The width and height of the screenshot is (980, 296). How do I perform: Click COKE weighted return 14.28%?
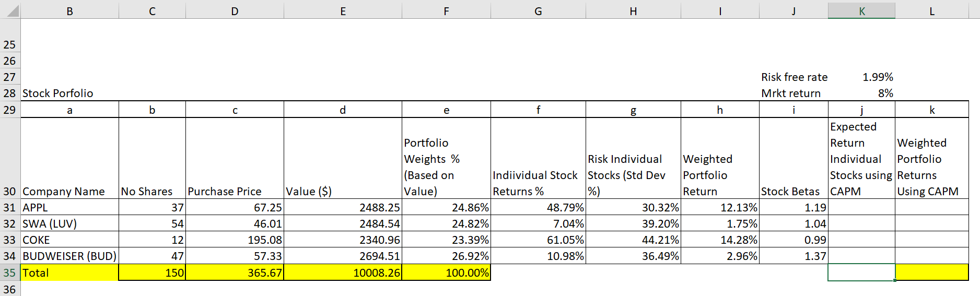pyautogui.click(x=720, y=240)
